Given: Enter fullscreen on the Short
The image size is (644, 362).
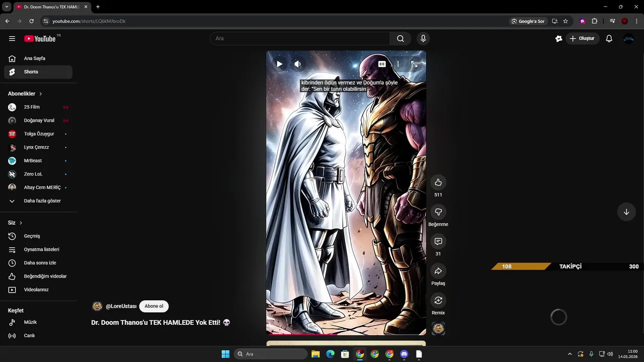Looking at the screenshot, I should [x=414, y=64].
